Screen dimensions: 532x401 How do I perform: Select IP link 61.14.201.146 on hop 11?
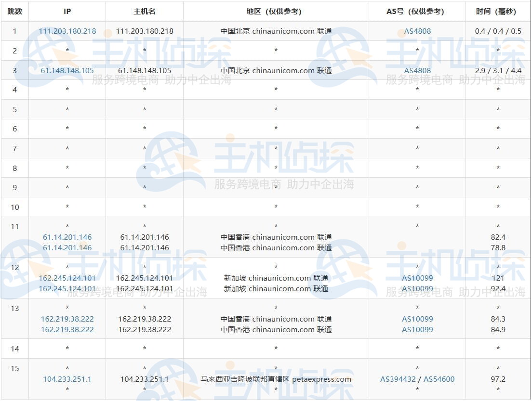coord(67,237)
